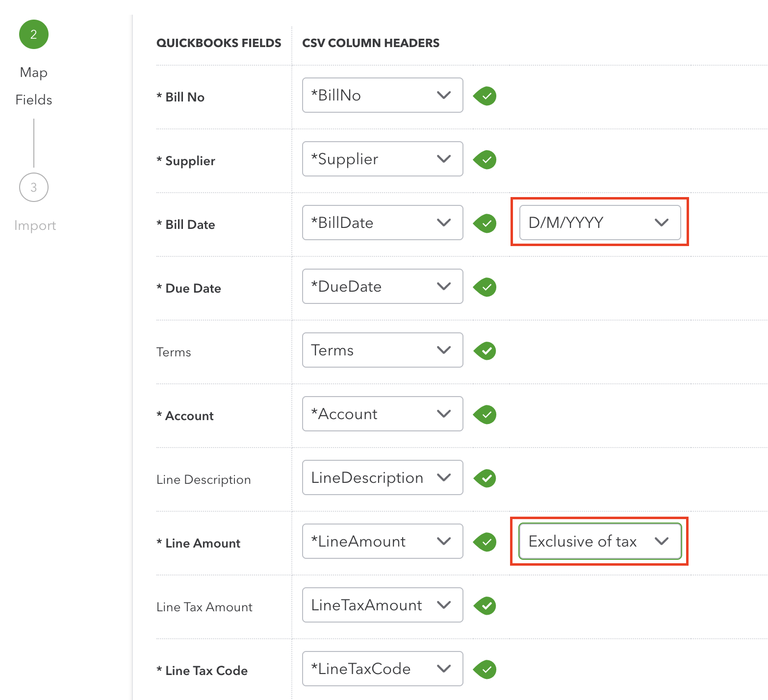
Task: Open the *DueDate column mapping dropdown
Action: 382,286
